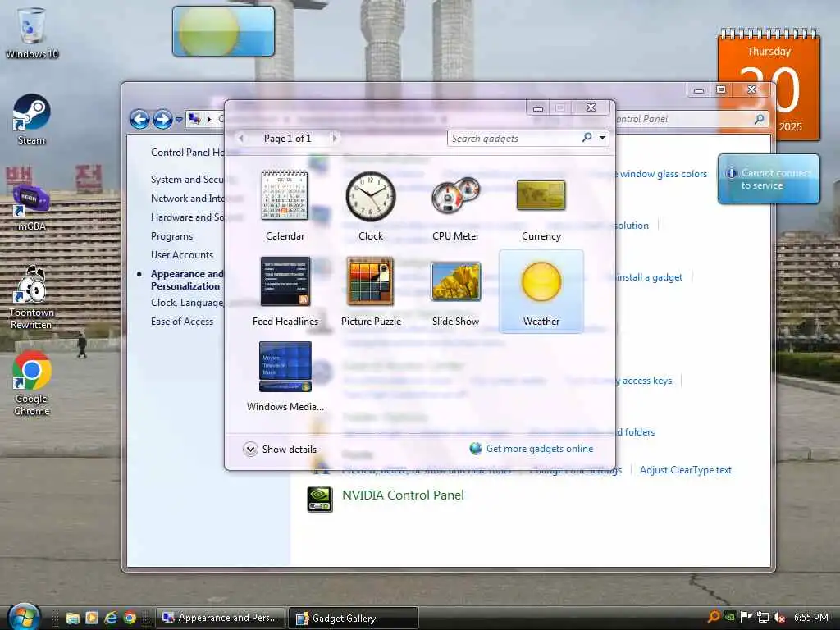840x630 pixels.
Task: Click the muted volume tray icon
Action: (x=779, y=618)
